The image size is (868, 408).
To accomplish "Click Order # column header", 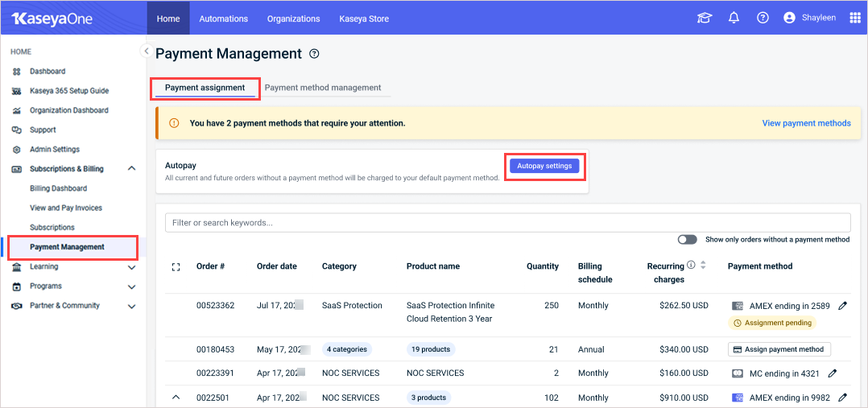I will click(210, 266).
